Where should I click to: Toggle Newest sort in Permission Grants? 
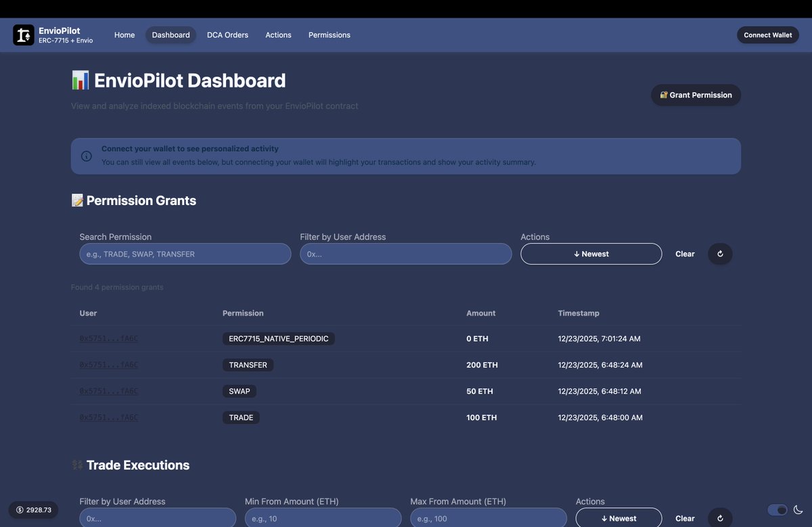tap(591, 254)
